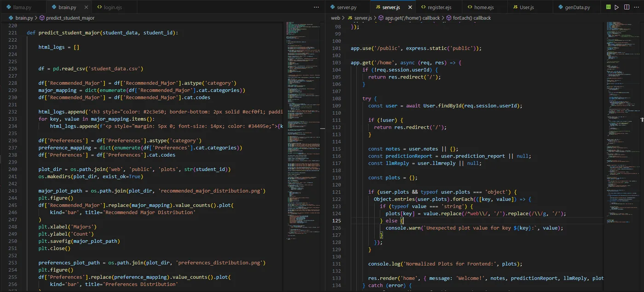Click 'const notes = user.notes' line
This screenshot has height=292, width=644.
414,149
